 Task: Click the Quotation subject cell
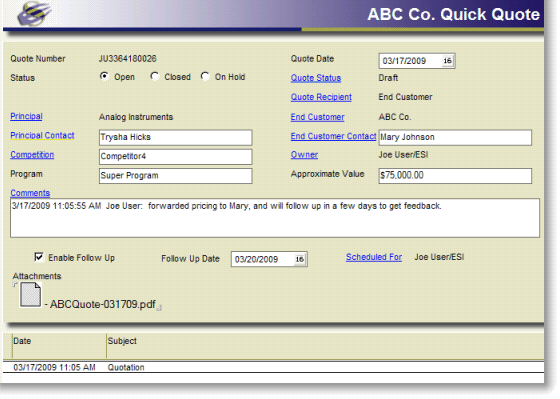[126, 368]
